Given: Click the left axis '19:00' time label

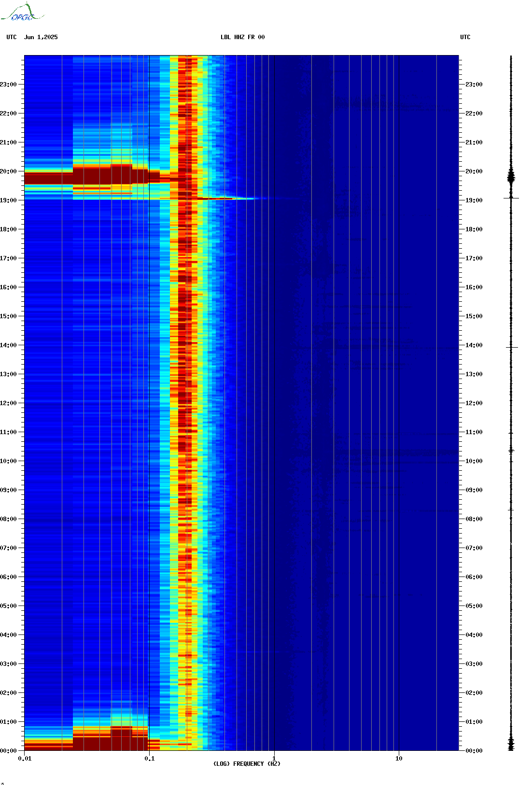Looking at the screenshot, I should coord(8,200).
